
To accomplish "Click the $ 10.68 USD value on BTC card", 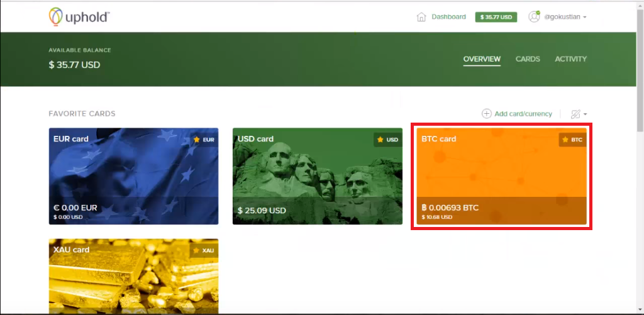I will pyautogui.click(x=436, y=217).
